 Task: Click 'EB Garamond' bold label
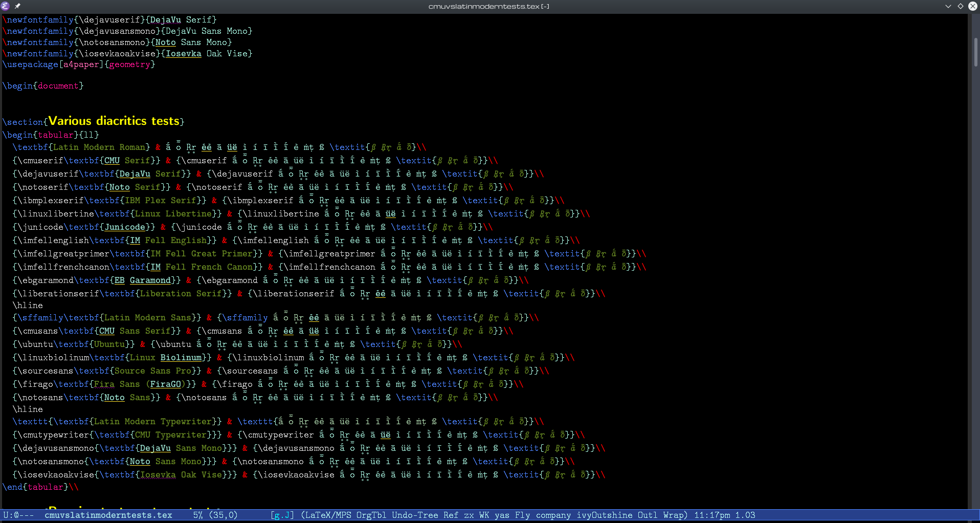(143, 280)
